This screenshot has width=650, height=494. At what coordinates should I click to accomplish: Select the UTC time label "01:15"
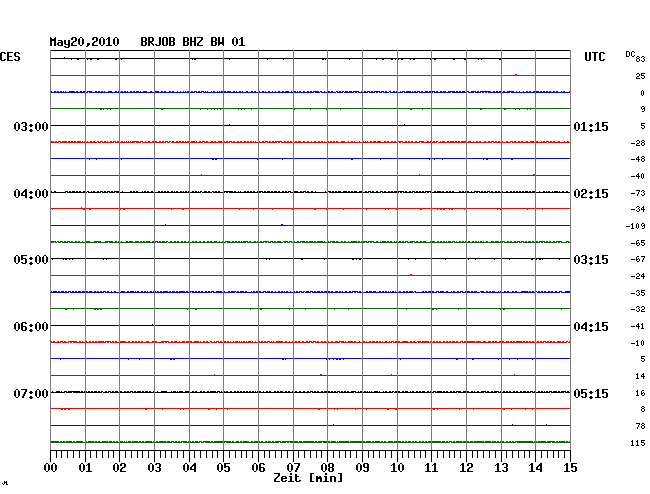click(591, 126)
